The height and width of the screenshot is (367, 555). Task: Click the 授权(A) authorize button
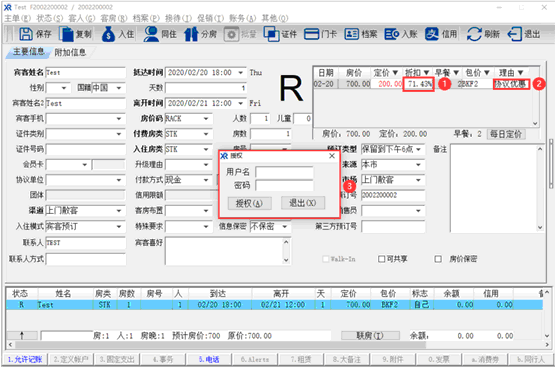[250, 203]
